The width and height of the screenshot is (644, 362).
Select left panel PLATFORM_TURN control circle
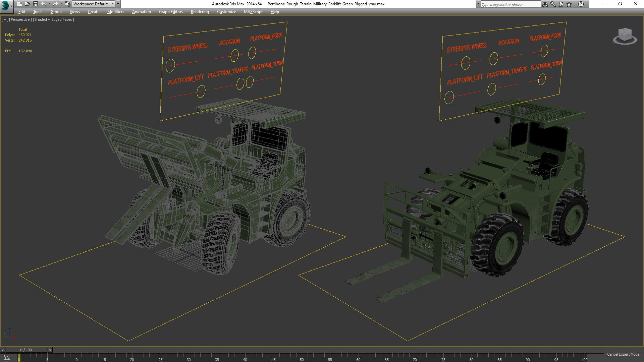250,82
